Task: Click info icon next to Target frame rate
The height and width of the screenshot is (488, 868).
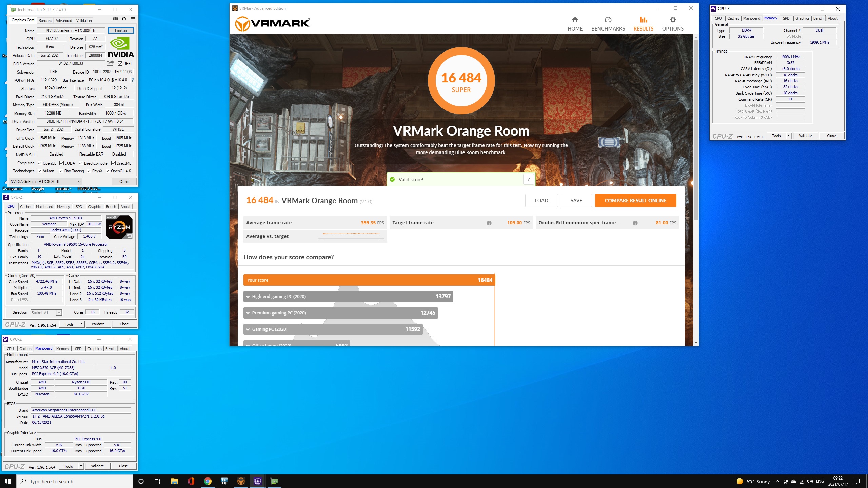Action: (x=489, y=223)
